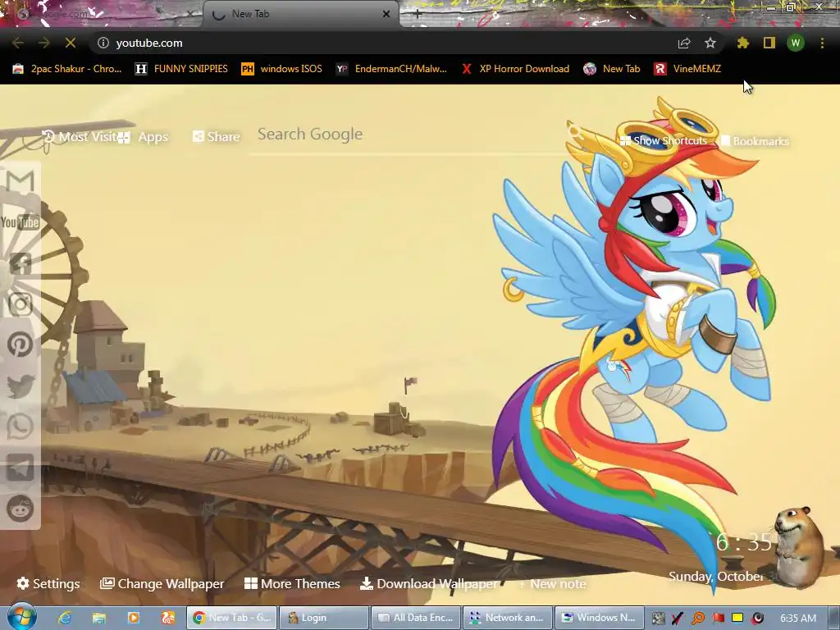Switch to All Data Enc... taskbar window
This screenshot has height=630, width=840.
[416, 618]
